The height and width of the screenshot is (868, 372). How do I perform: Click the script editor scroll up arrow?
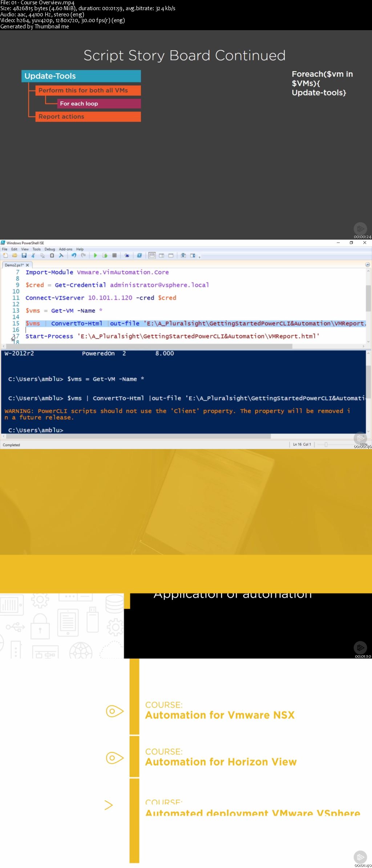coord(368,271)
